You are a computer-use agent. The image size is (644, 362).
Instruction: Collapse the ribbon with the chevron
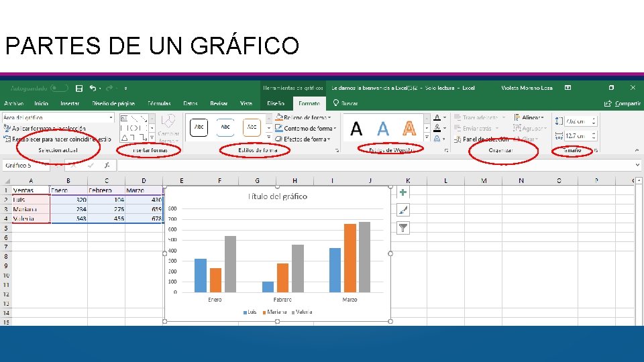637,151
